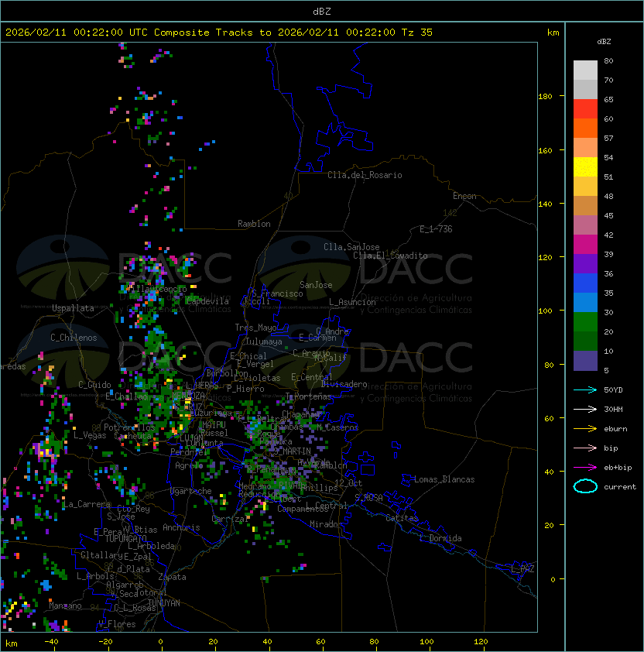Click the 'Carrizal' place label
The width and height of the screenshot is (644, 652).
click(230, 519)
